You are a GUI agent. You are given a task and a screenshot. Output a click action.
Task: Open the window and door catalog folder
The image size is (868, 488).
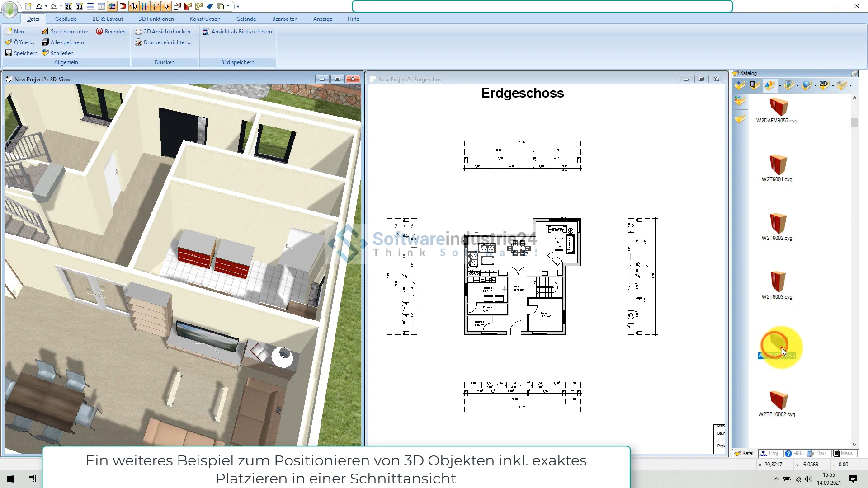[754, 85]
